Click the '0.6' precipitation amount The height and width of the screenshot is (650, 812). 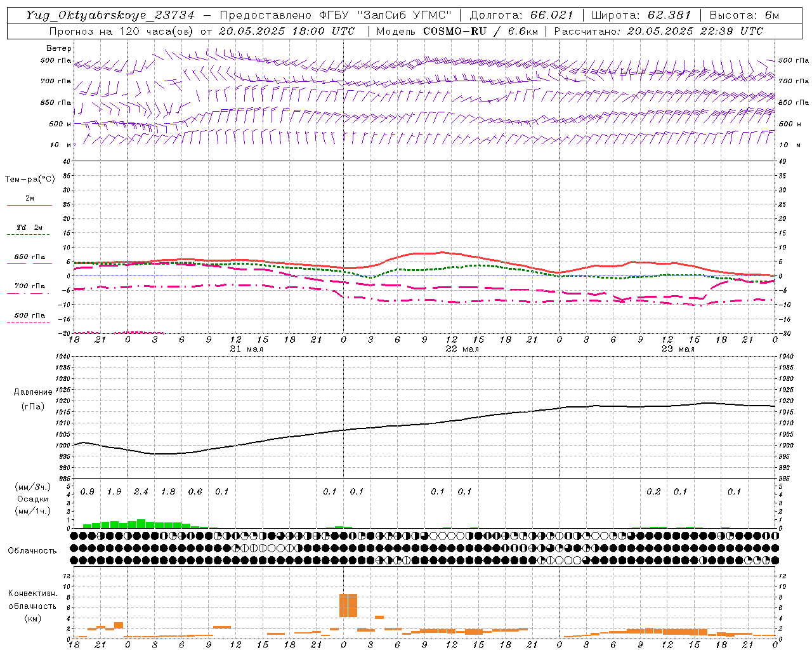195,492
